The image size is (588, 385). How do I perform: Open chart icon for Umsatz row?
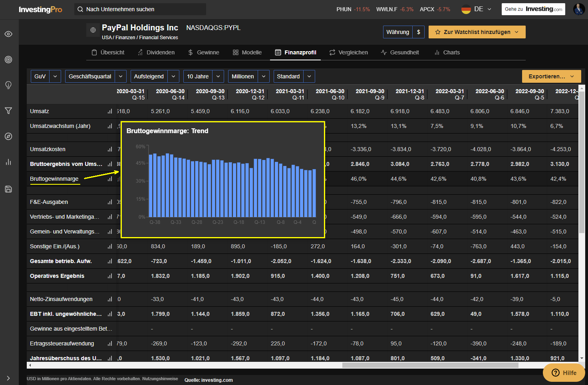click(110, 111)
